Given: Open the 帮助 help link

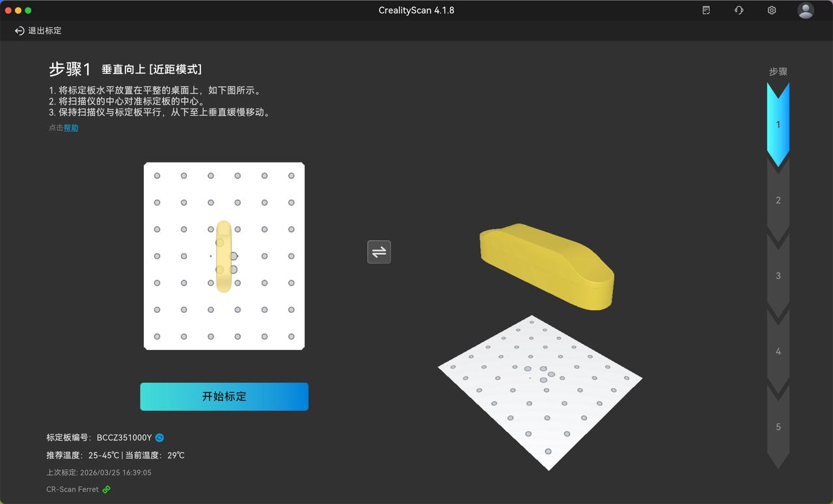Looking at the screenshot, I should [71, 128].
